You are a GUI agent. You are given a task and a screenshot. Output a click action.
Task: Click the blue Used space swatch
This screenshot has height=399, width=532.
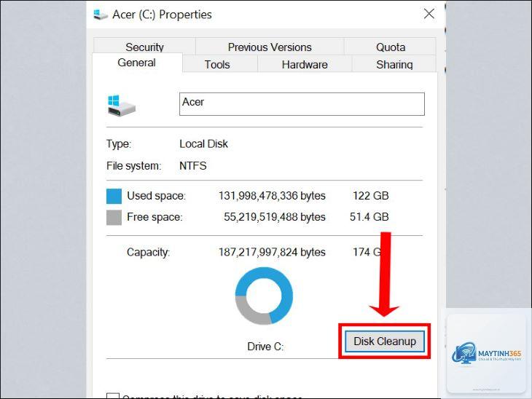tap(114, 197)
